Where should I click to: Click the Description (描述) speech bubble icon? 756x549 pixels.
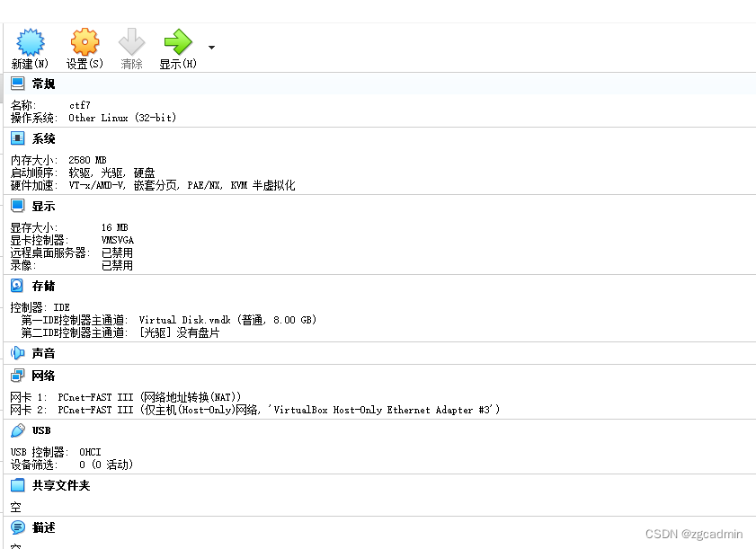pyautogui.click(x=18, y=527)
